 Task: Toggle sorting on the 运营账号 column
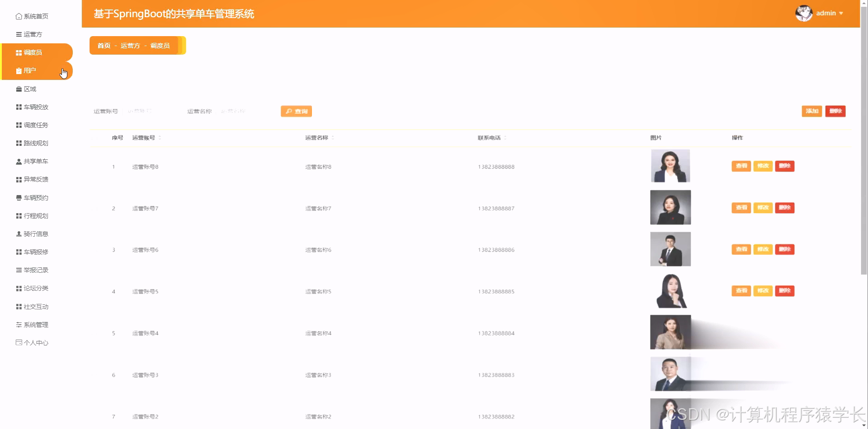[x=160, y=138]
